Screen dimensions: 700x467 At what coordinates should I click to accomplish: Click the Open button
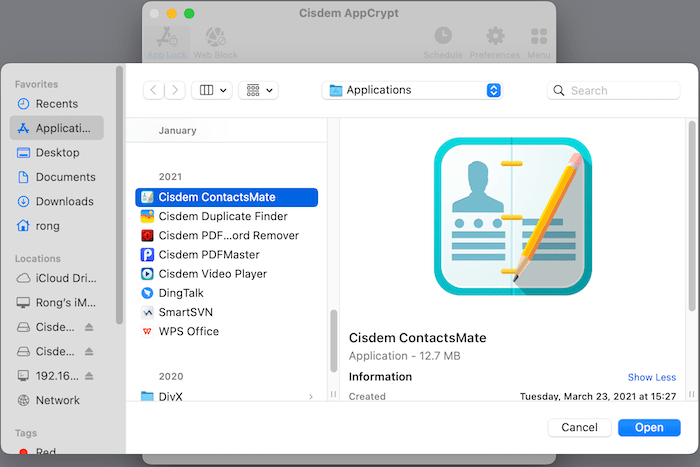click(x=649, y=427)
